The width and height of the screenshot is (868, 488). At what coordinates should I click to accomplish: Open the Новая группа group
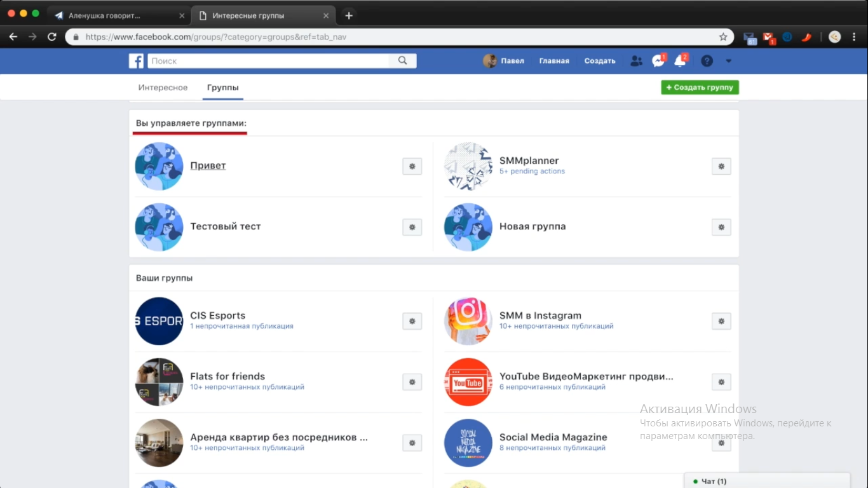coord(532,226)
